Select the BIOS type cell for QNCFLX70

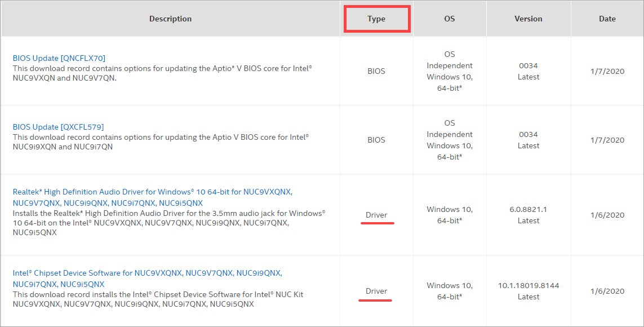coord(376,71)
